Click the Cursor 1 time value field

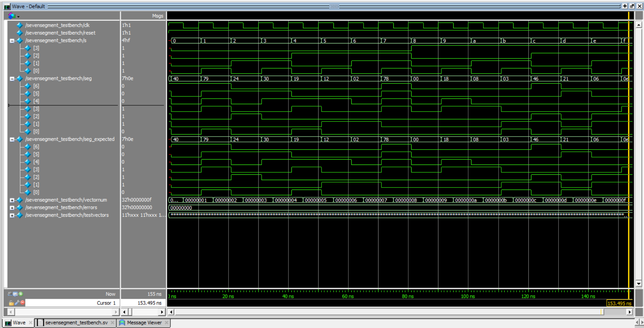[x=149, y=303]
